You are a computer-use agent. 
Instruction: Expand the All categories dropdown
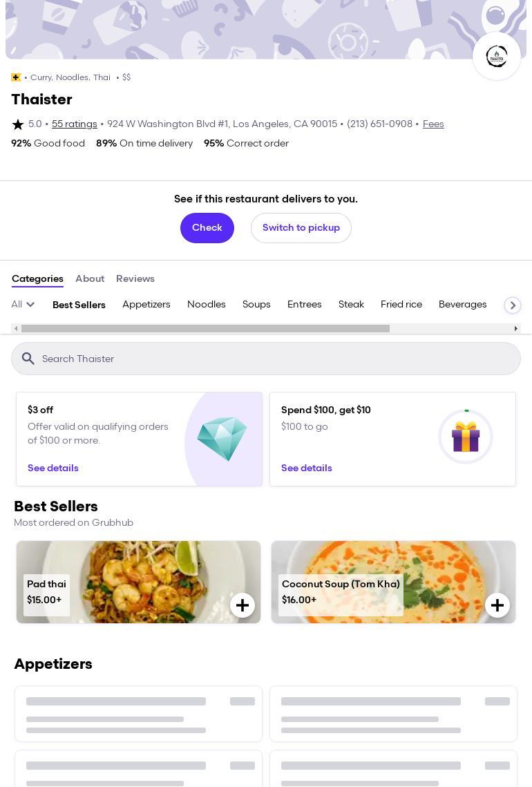click(x=23, y=305)
